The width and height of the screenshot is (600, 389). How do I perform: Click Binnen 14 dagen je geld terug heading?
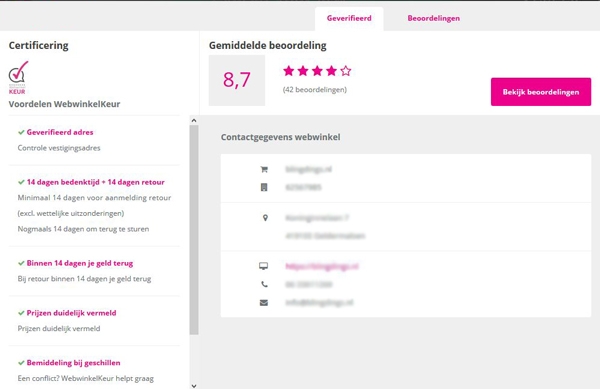point(80,263)
